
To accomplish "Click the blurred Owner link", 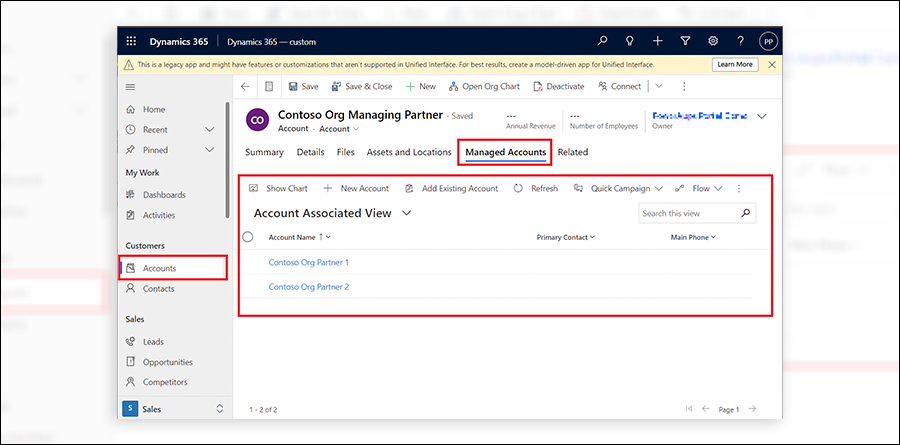I will pos(700,116).
